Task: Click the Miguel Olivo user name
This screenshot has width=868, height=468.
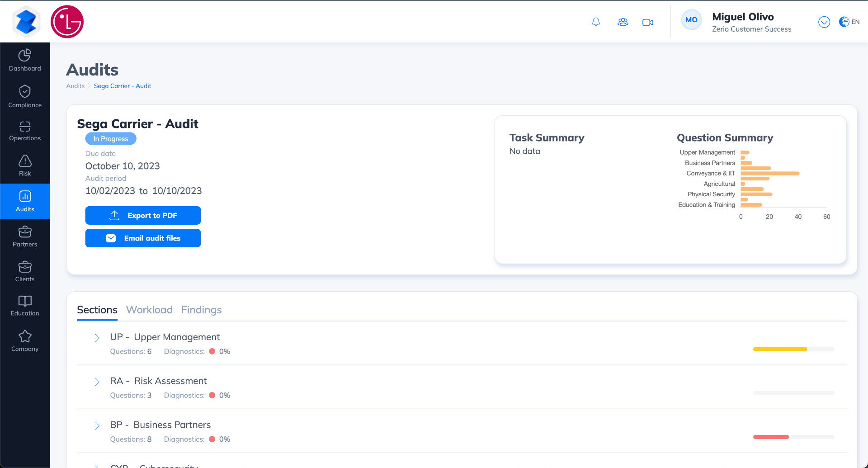Action: [x=743, y=17]
